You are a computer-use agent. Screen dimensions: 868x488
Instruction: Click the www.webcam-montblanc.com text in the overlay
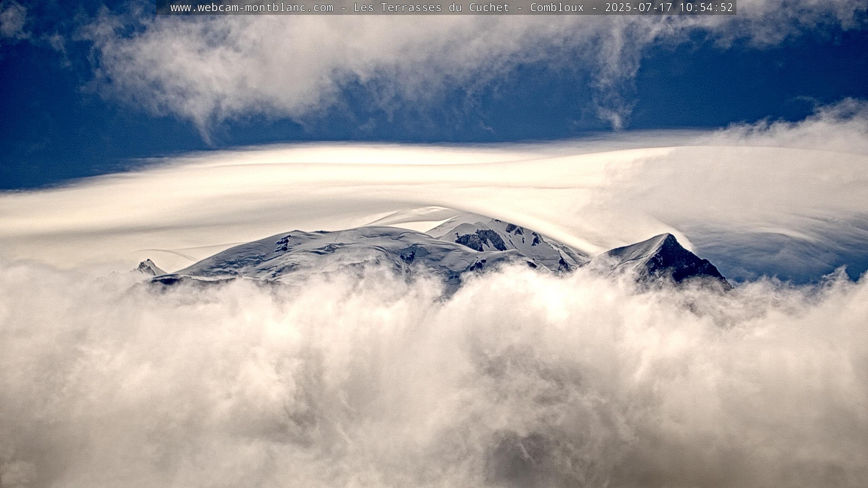[252, 7]
